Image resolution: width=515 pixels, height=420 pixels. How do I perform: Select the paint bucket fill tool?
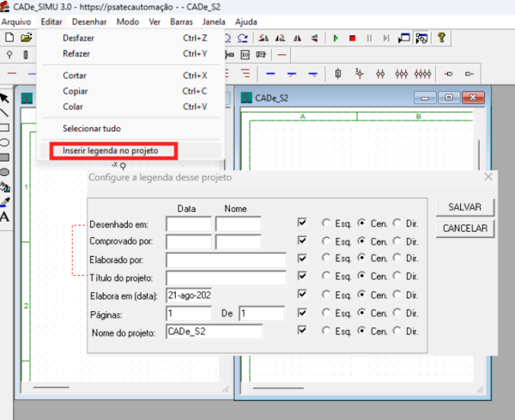pyautogui.click(x=5, y=187)
